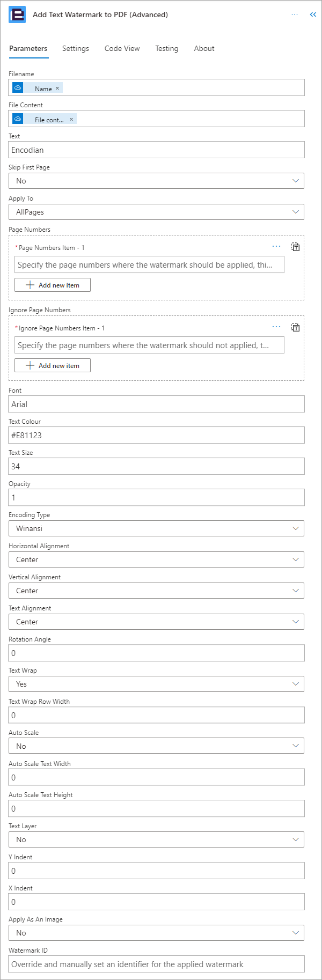Open the action's ellipsis menu in header
This screenshot has width=322, height=980.
pyautogui.click(x=295, y=14)
